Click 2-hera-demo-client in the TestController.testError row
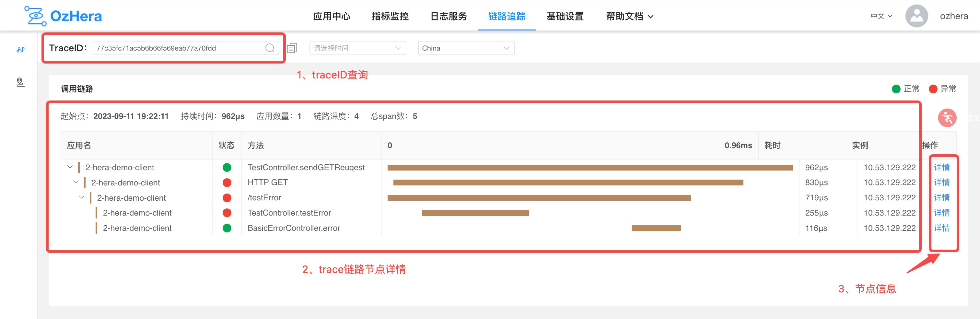This screenshot has height=319, width=980. tap(137, 213)
